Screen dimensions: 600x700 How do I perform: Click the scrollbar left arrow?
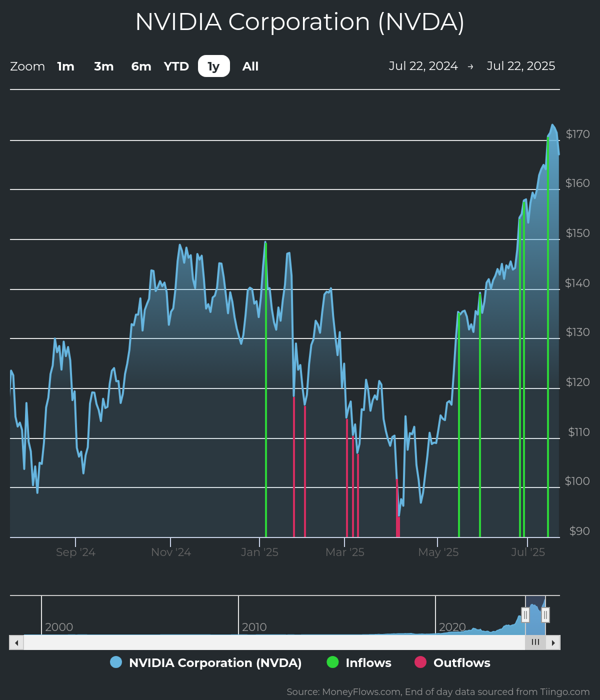tap(16, 642)
